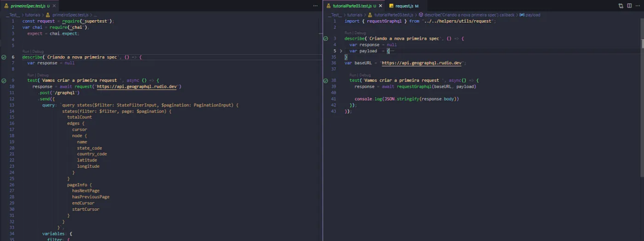Click 'endCursor' on line 29
644x241 pixels.
pos(84,203)
